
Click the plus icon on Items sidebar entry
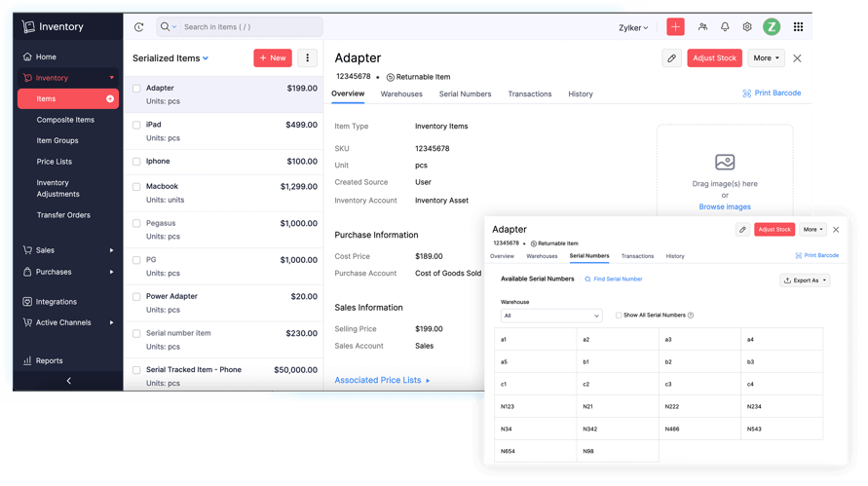pos(110,98)
